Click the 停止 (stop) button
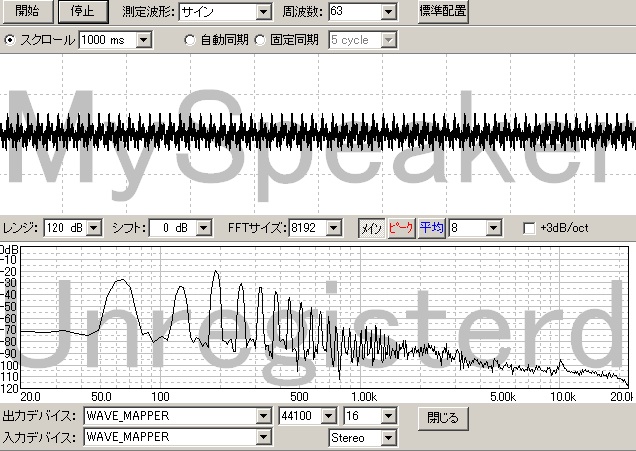This screenshot has height=451, width=636. (x=83, y=11)
